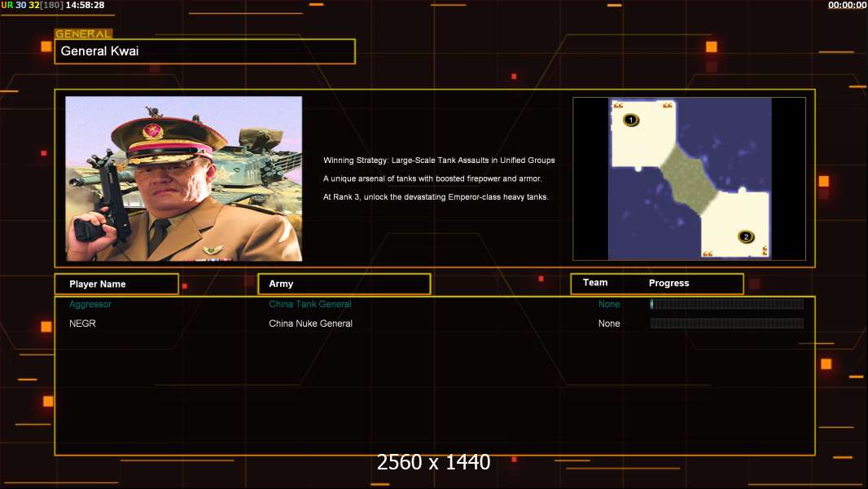
Task: Click the Progress column header label
Action: tap(669, 283)
